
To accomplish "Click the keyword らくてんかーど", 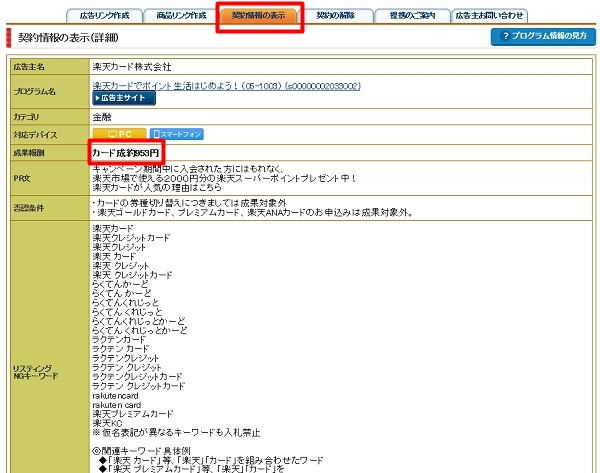I will click(120, 284).
